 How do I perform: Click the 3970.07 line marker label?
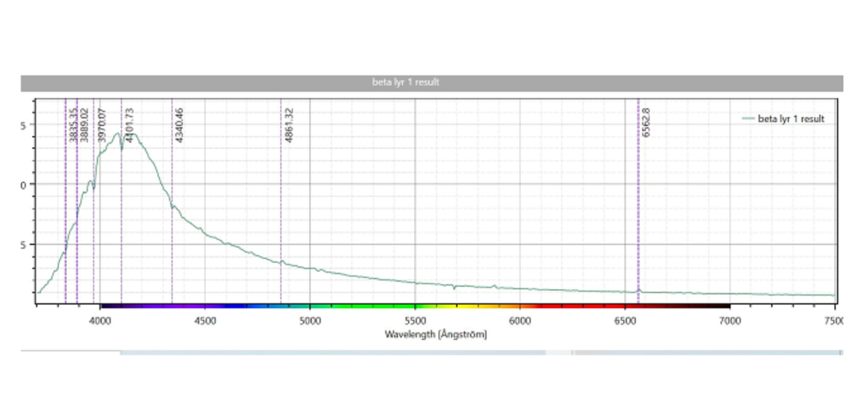click(102, 125)
